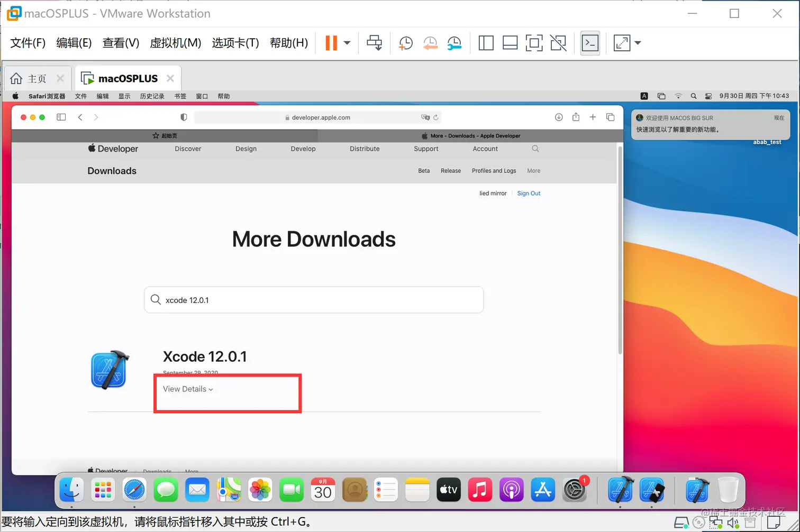Image resolution: width=800 pixels, height=532 pixels.
Task: Toggle VMware Unity mode
Action: click(558, 43)
